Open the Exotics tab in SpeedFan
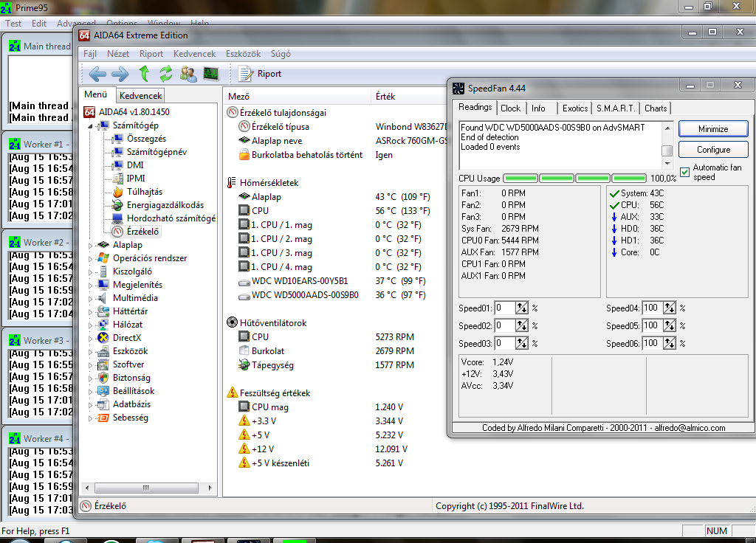Image resolution: width=756 pixels, height=543 pixels. pos(575,108)
